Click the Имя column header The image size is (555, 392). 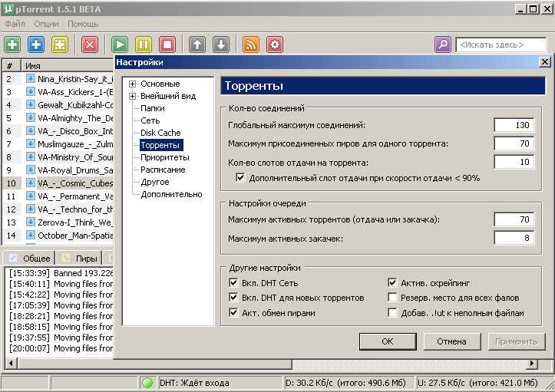(x=68, y=66)
